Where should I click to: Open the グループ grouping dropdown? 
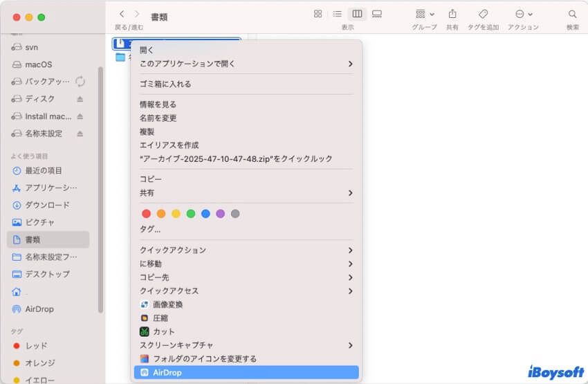pyautogui.click(x=425, y=14)
